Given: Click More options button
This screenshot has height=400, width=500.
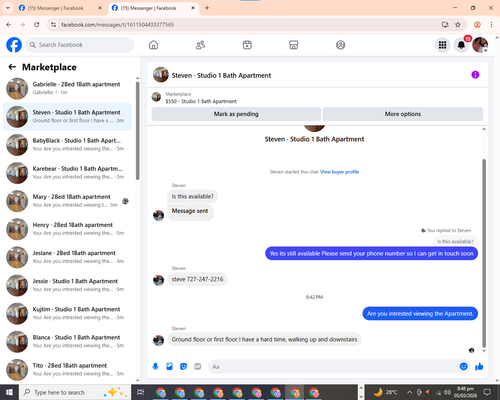Looking at the screenshot, I should pos(403,114).
